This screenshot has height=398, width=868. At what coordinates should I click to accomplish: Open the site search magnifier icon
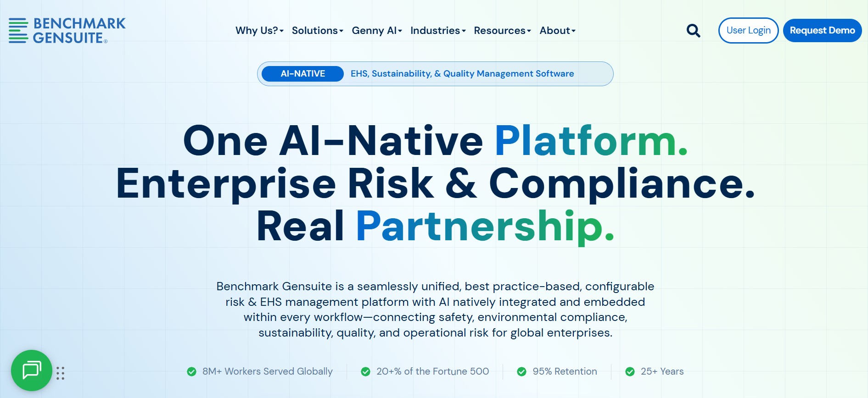(693, 31)
